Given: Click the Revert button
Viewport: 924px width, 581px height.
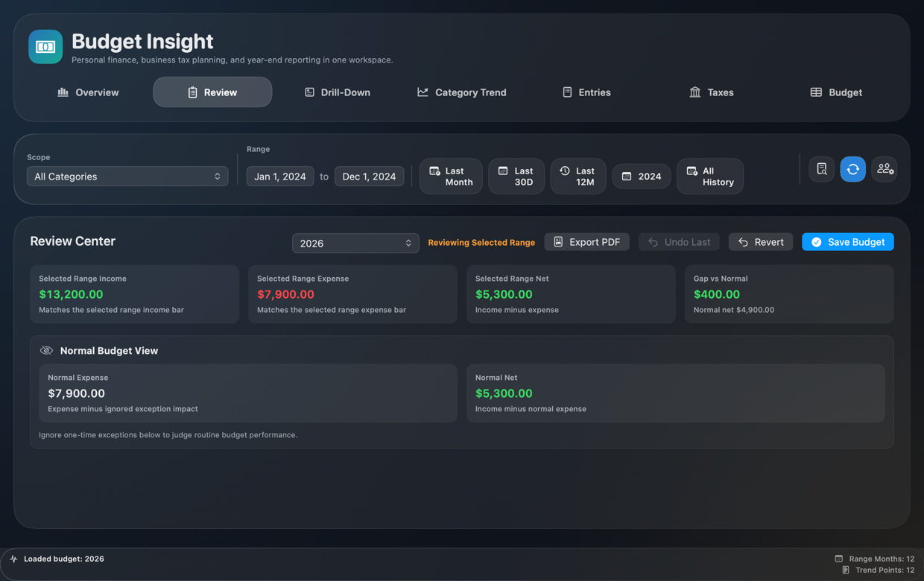Looking at the screenshot, I should (x=761, y=242).
